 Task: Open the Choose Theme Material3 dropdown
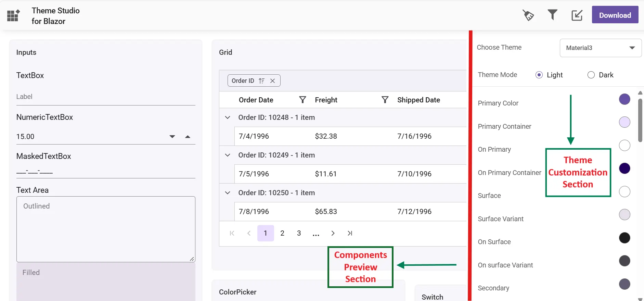pos(601,48)
